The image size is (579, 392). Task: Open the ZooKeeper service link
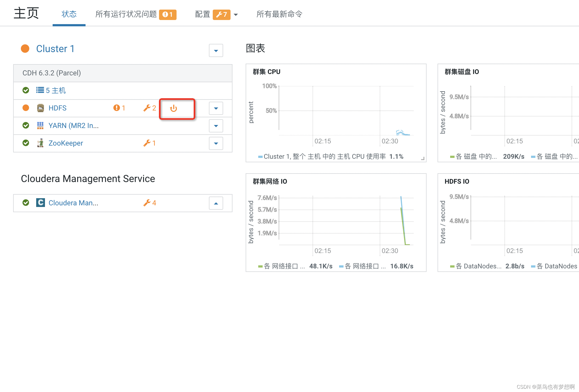click(66, 143)
